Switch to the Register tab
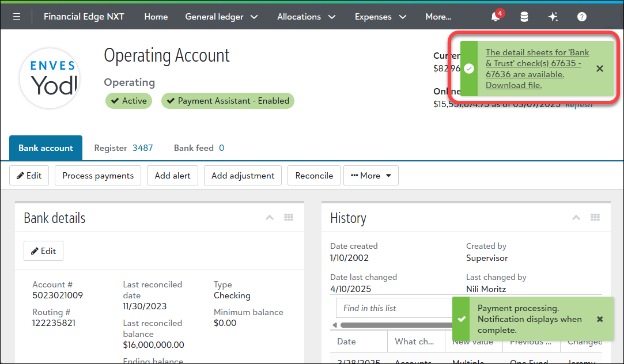The image size is (624, 364). click(123, 148)
